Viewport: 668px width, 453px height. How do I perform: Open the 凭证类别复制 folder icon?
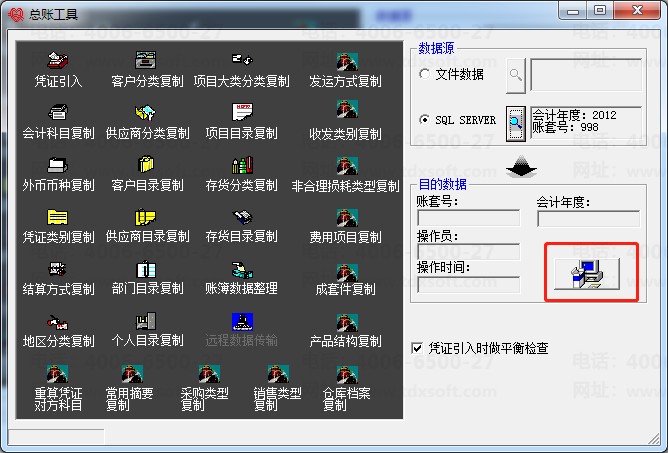(x=58, y=217)
